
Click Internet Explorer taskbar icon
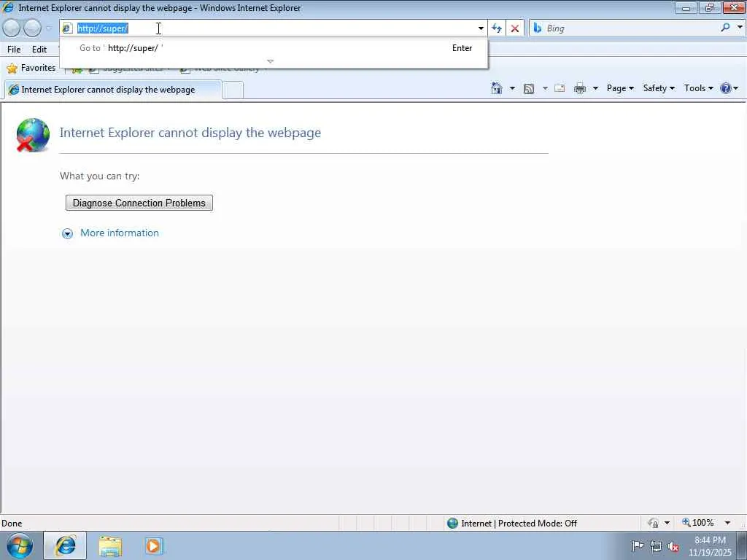pyautogui.click(x=65, y=545)
